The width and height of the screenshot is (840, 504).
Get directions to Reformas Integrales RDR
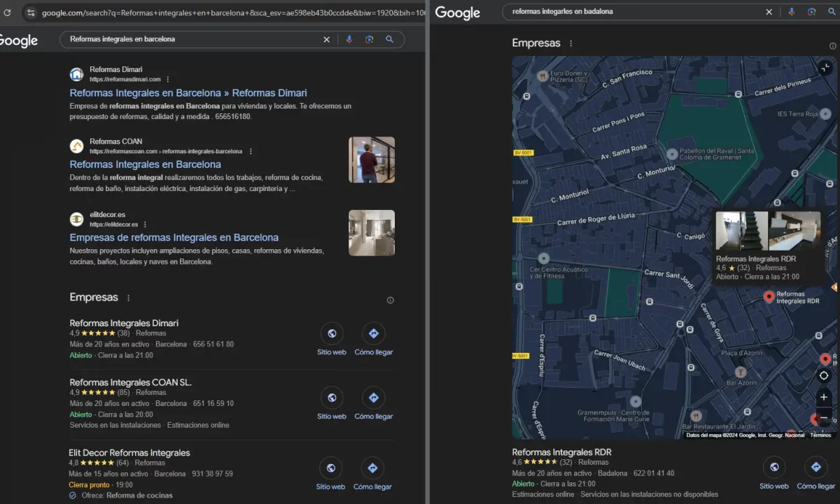815,468
